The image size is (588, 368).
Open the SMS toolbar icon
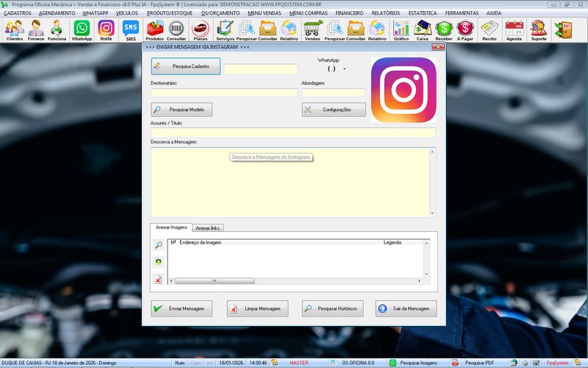pos(131,30)
